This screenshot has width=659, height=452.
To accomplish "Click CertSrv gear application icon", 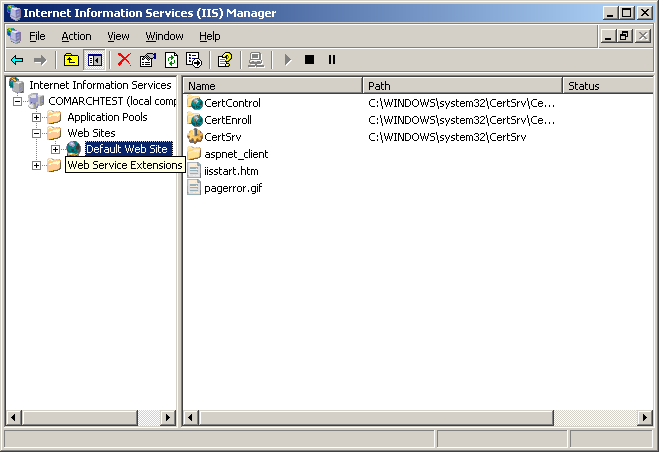I will (195, 137).
